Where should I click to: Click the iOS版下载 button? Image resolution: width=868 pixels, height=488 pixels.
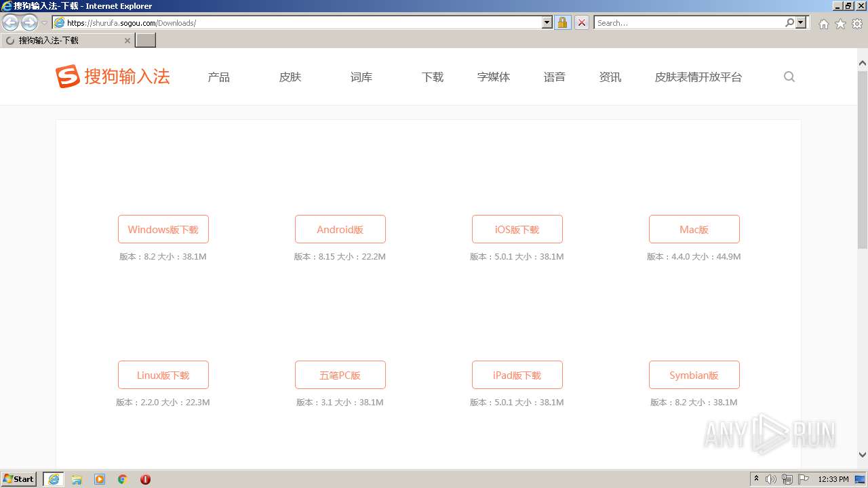coord(517,229)
